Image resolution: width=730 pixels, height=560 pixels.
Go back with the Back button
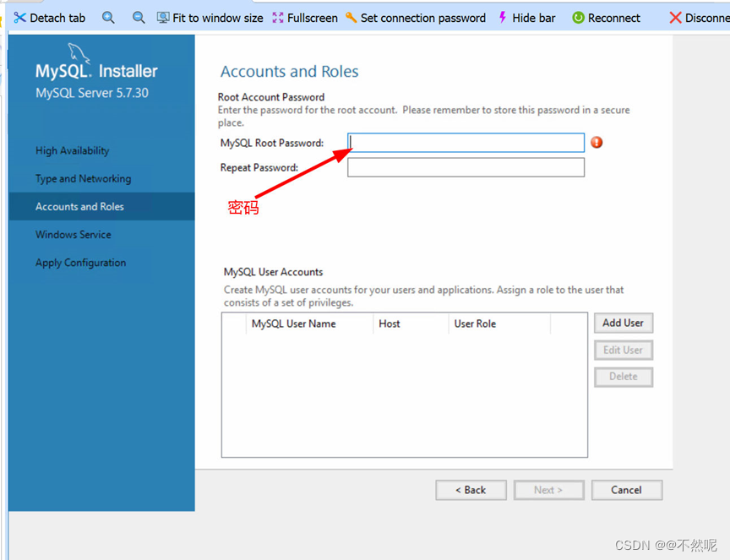(x=471, y=490)
